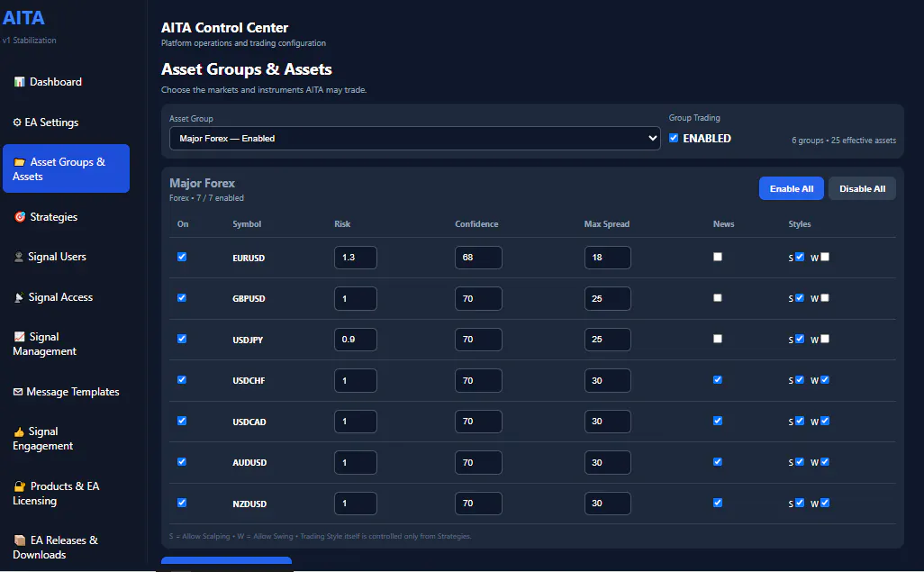Toggle the On checkbox for NZDUSD
Image resolution: width=924 pixels, height=572 pixels.
click(x=182, y=503)
